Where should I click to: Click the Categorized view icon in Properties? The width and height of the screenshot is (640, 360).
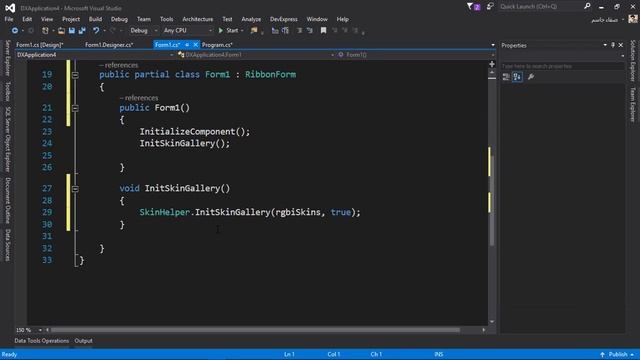pos(506,77)
